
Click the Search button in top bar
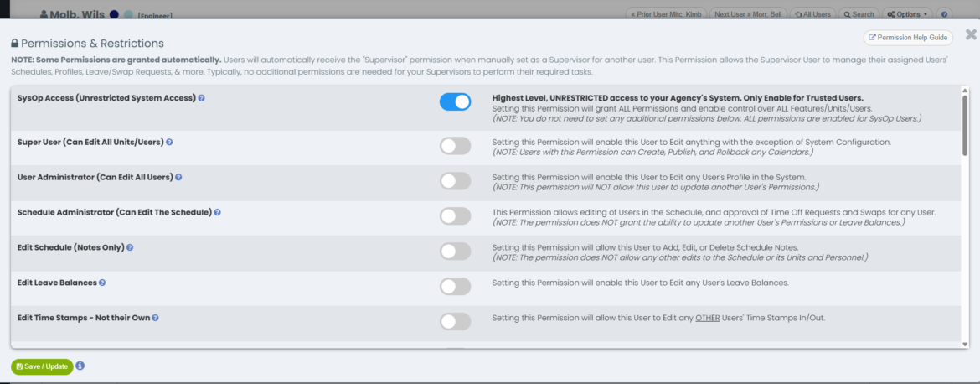pos(859,13)
